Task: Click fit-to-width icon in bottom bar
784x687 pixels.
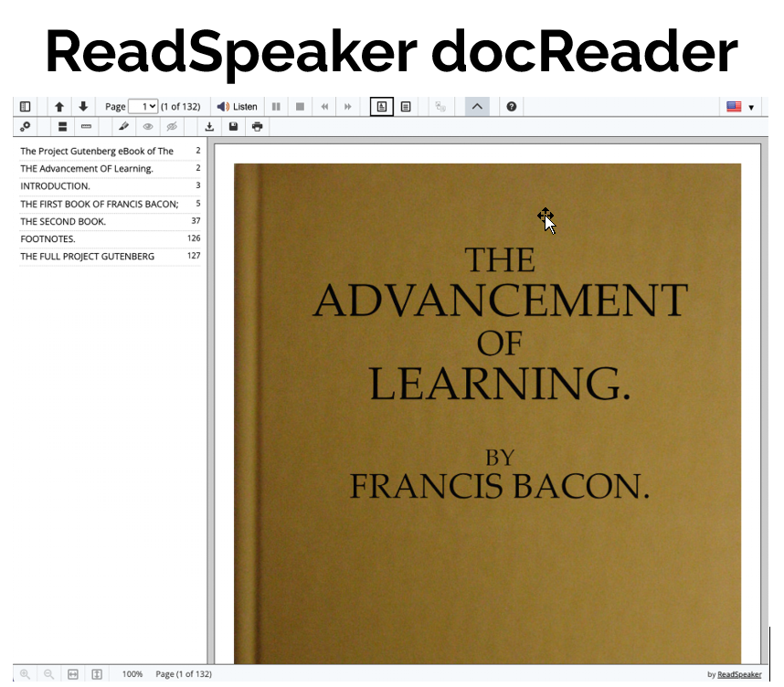Action: coord(73,674)
